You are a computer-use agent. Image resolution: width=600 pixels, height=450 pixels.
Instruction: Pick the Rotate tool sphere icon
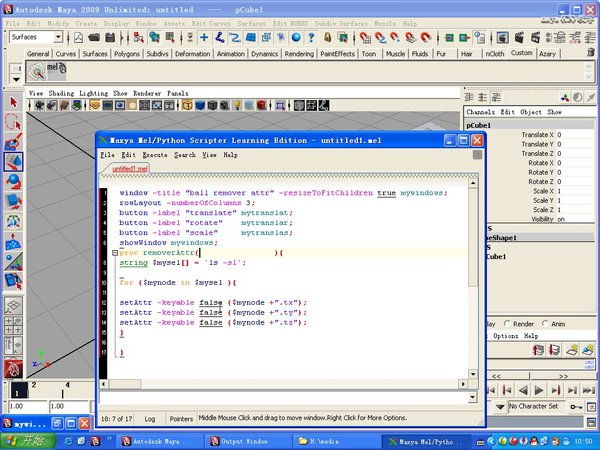13,181
